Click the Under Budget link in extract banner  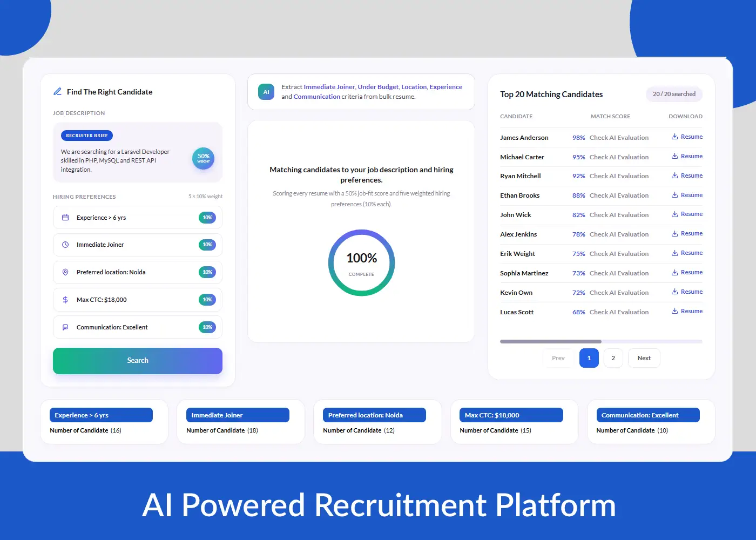(378, 87)
